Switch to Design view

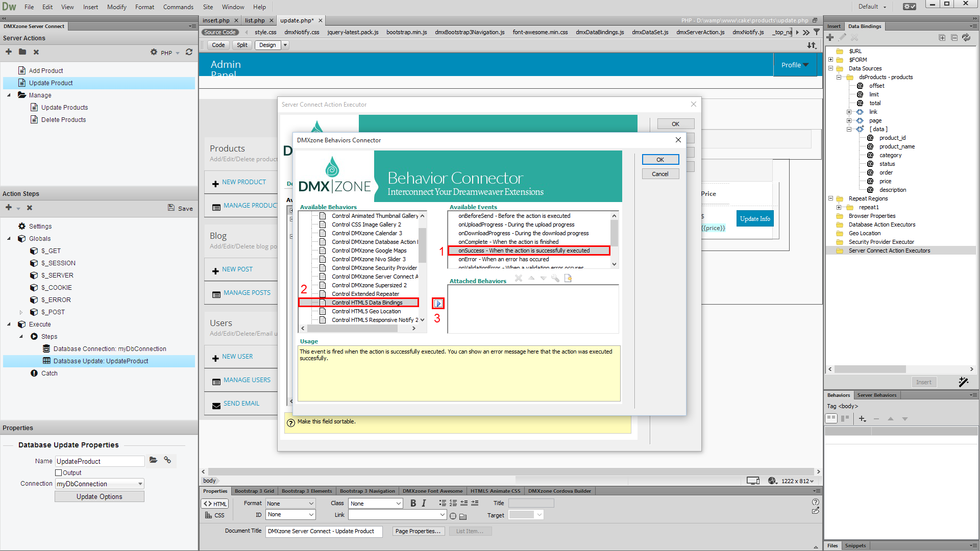(267, 45)
